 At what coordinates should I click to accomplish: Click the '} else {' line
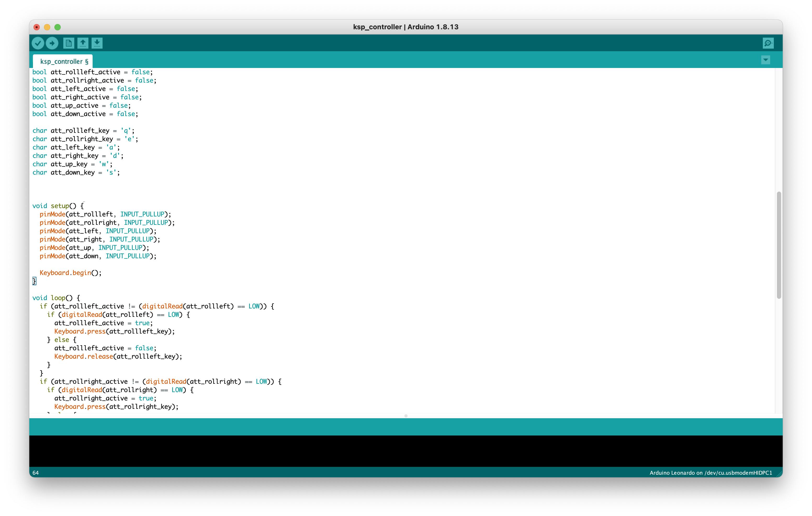62,340
